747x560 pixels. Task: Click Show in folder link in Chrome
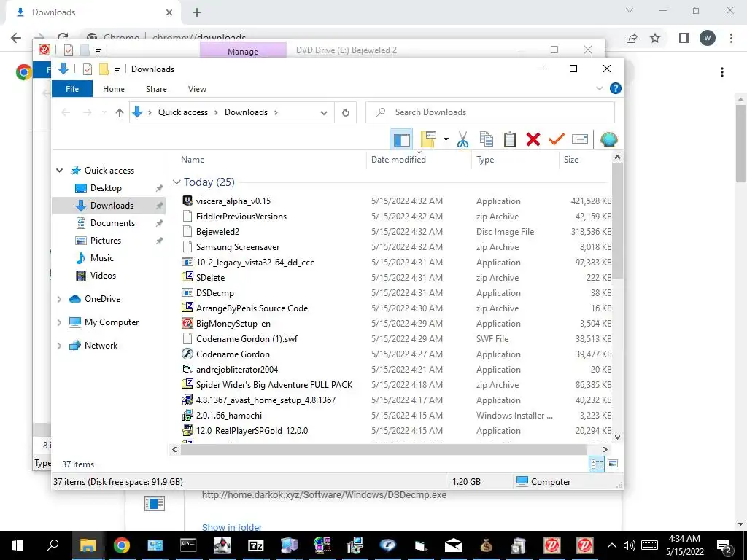[232, 527]
